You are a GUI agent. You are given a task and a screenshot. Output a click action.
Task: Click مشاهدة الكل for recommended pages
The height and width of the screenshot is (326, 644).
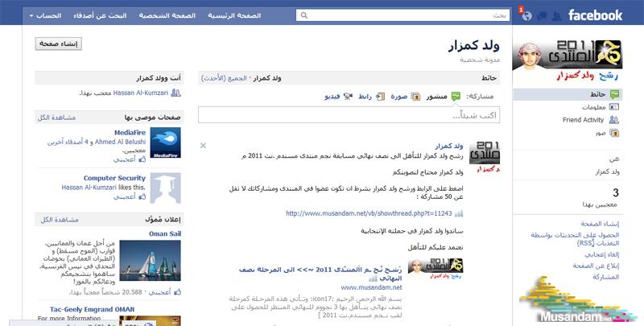click(56, 118)
